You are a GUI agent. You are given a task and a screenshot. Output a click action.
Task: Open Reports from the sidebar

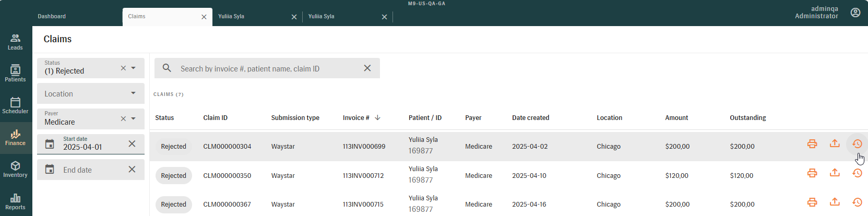click(15, 201)
